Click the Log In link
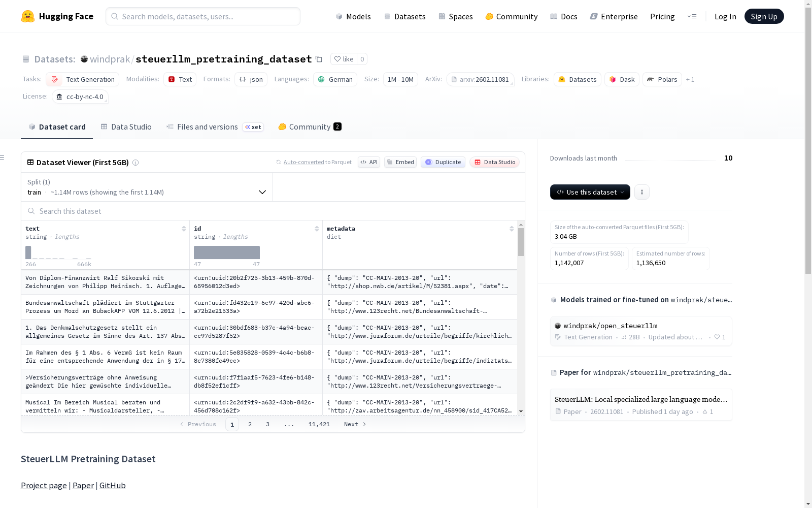 pyautogui.click(x=725, y=16)
